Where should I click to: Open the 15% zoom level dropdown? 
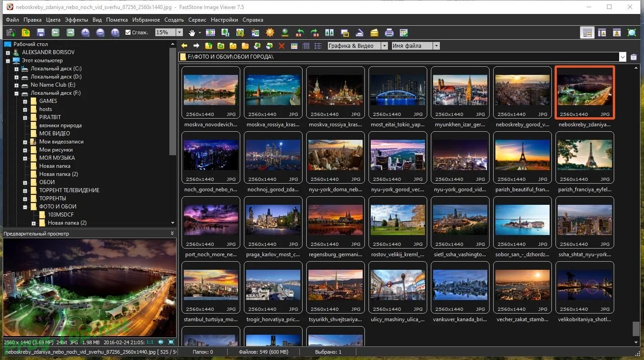(179, 32)
